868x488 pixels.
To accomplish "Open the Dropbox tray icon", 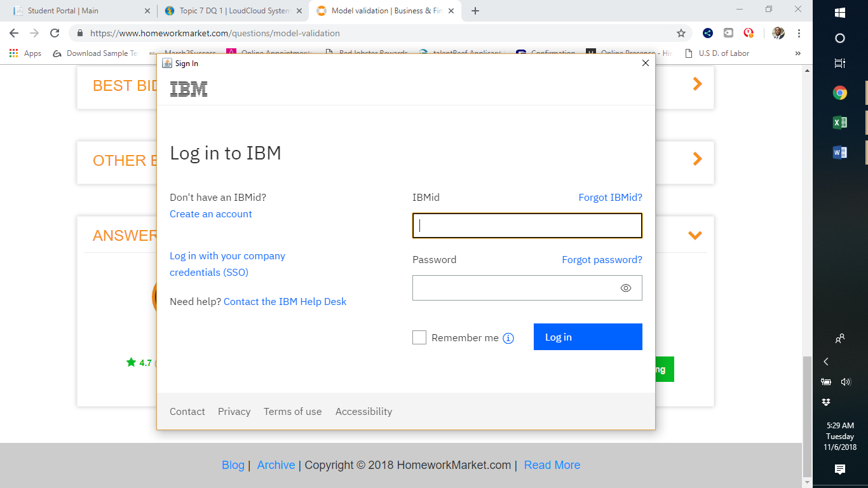I will [826, 402].
